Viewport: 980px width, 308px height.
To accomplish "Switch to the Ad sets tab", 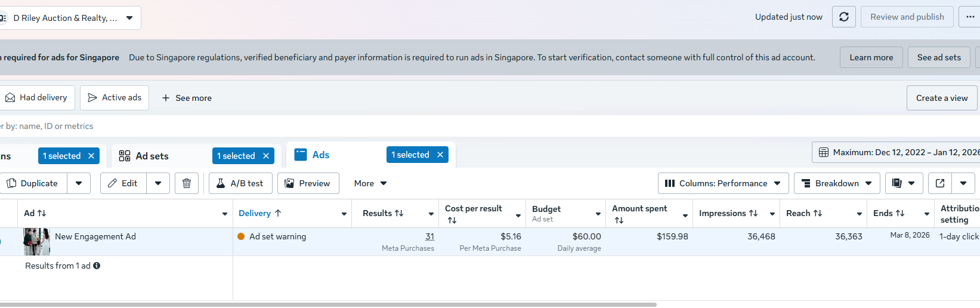I will tap(152, 156).
